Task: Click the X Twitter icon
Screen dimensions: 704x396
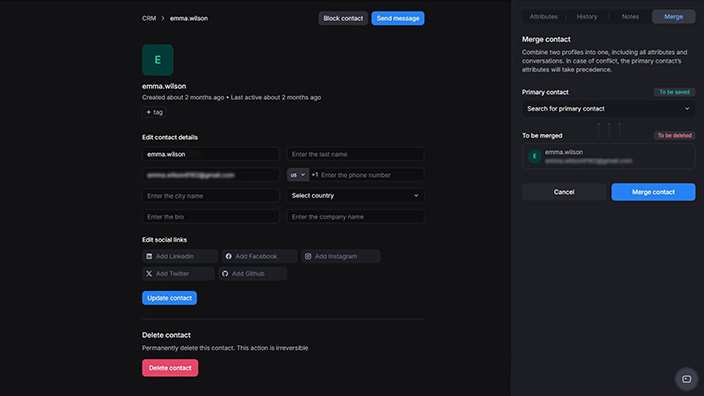Action: point(149,273)
